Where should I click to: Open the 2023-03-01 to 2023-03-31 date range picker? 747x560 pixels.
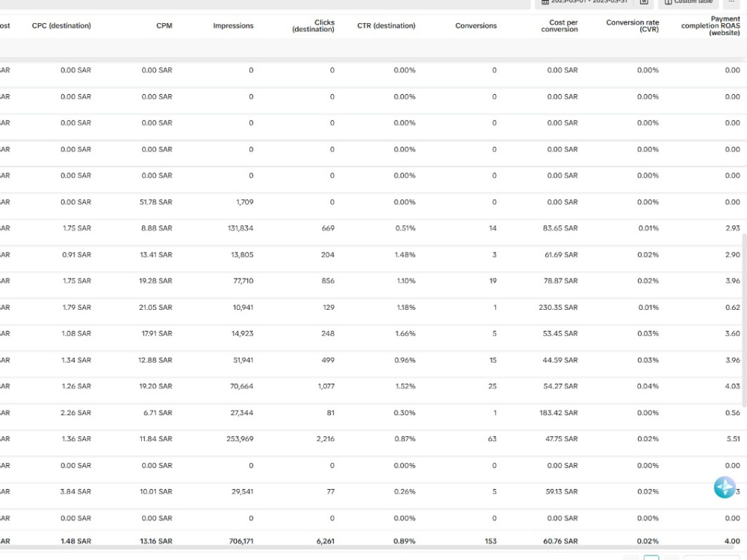pos(585,2)
